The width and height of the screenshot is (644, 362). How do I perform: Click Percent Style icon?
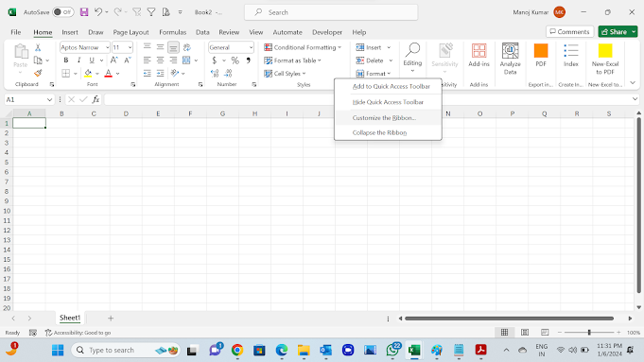[x=235, y=60]
